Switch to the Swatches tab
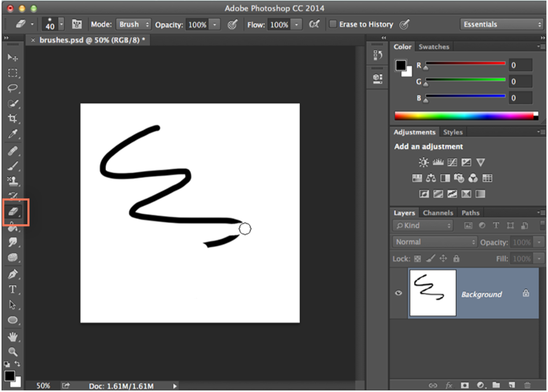The height and width of the screenshot is (392, 548). [x=433, y=46]
